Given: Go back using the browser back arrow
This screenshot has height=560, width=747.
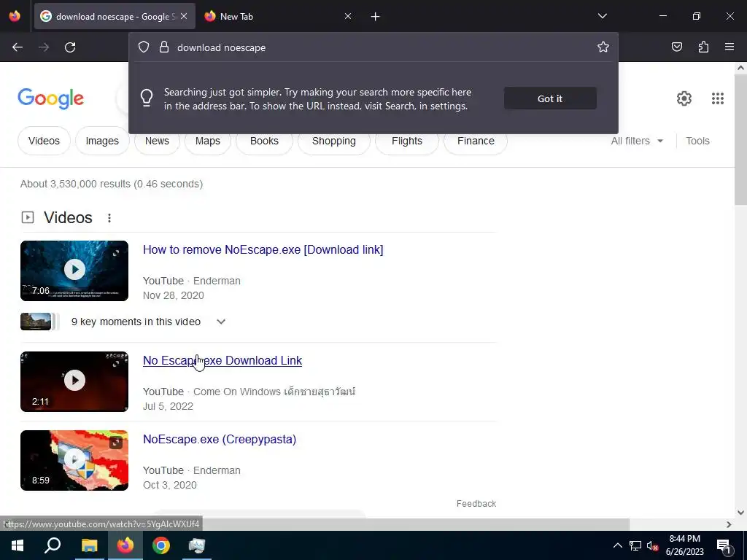Looking at the screenshot, I should point(18,47).
